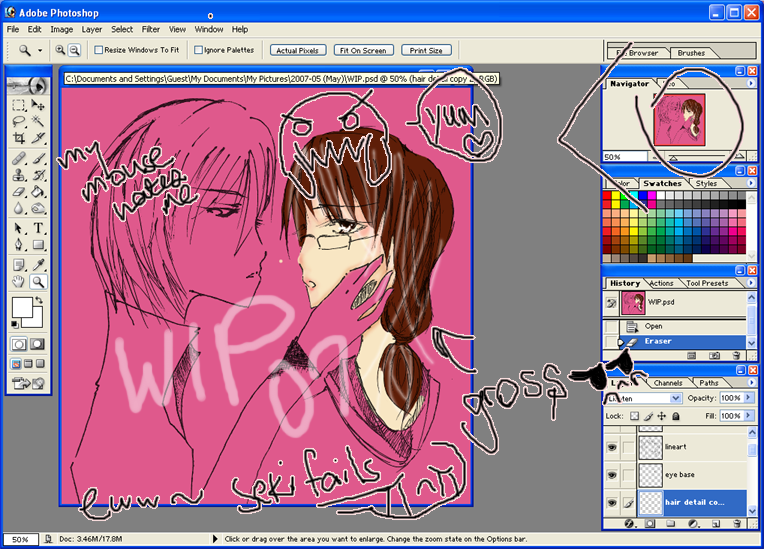Click the Fit On Screen button

pyautogui.click(x=363, y=50)
